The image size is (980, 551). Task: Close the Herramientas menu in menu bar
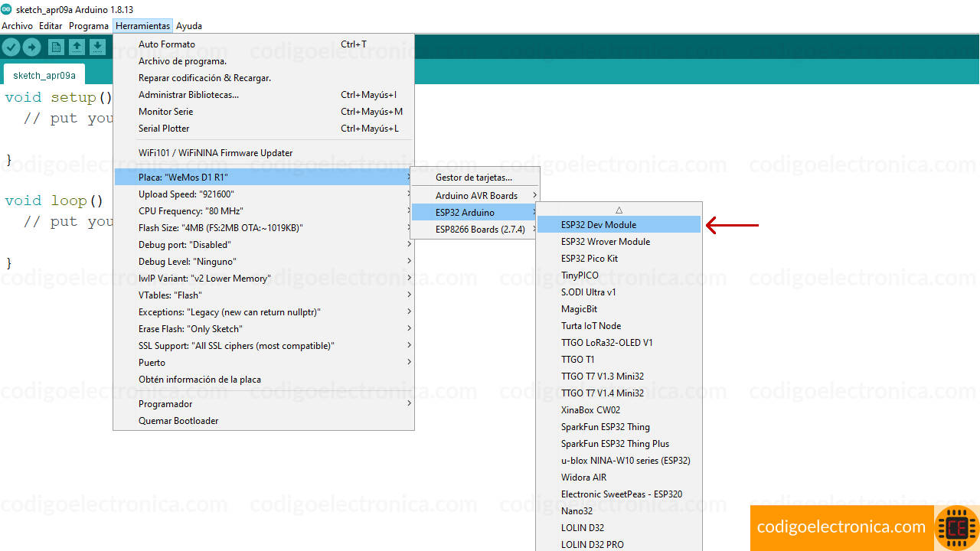(142, 26)
